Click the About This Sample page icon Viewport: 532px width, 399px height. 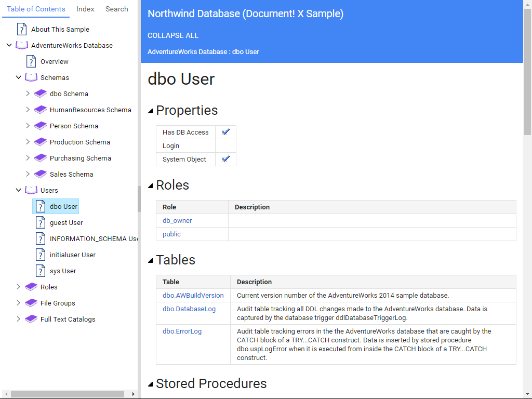coord(21,29)
